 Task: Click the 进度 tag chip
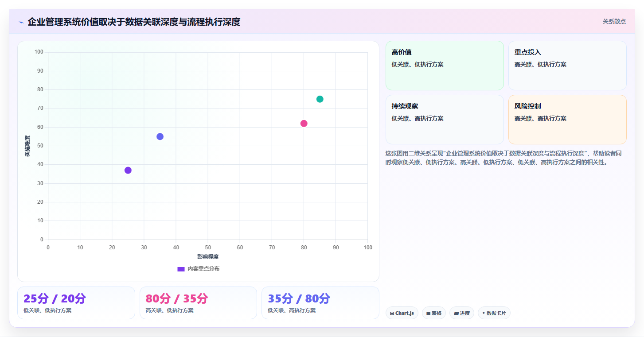462,313
